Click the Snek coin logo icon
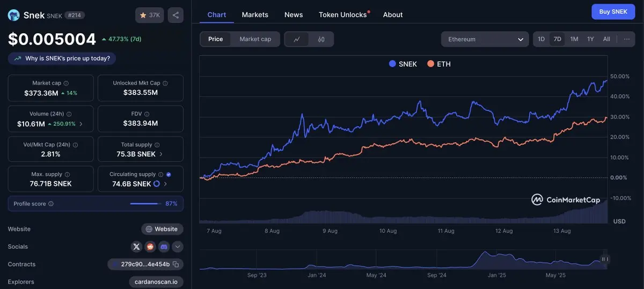 coord(13,15)
